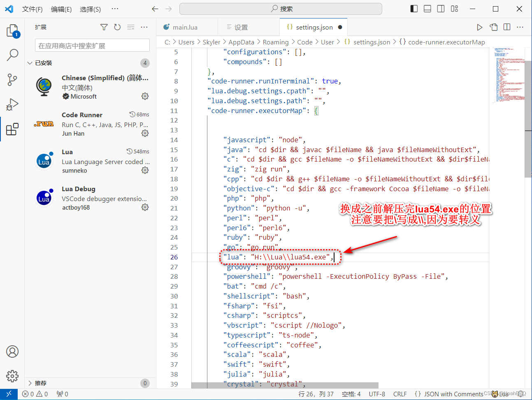532x400 pixels.
Task: Customize layout icon in title bar
Action: tap(454, 9)
